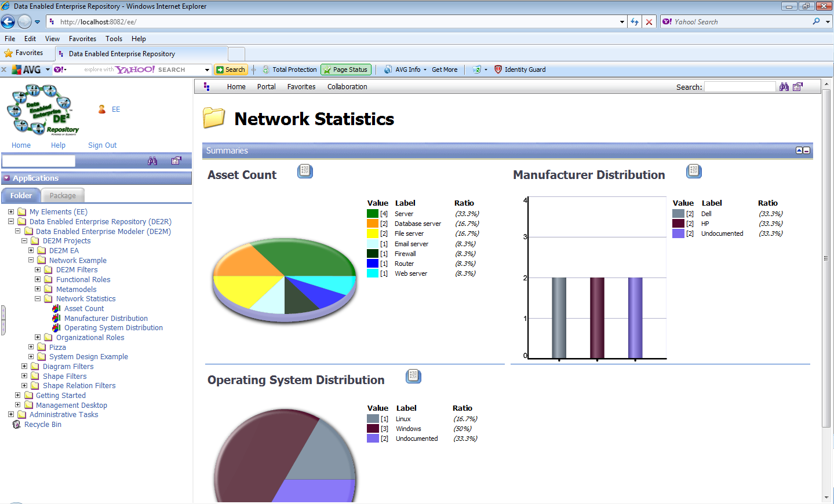The width and height of the screenshot is (834, 504).
Task: Click advanced search icon in left sidebar
Action: (x=177, y=161)
